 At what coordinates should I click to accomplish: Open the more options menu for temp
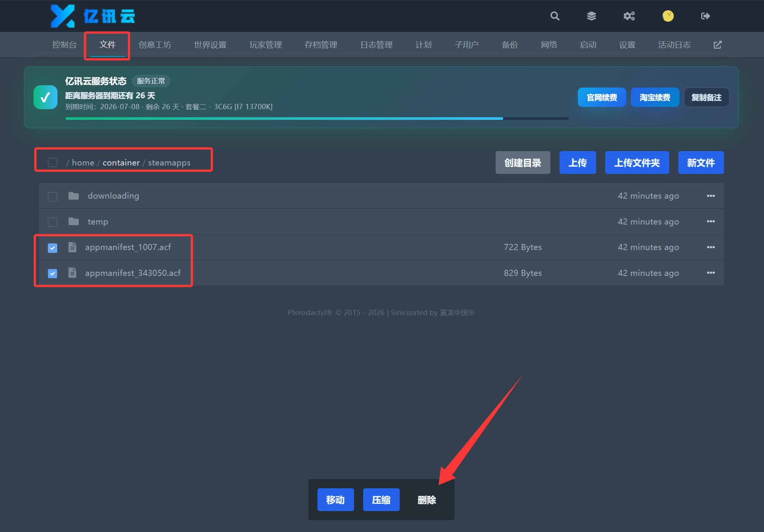pos(711,221)
